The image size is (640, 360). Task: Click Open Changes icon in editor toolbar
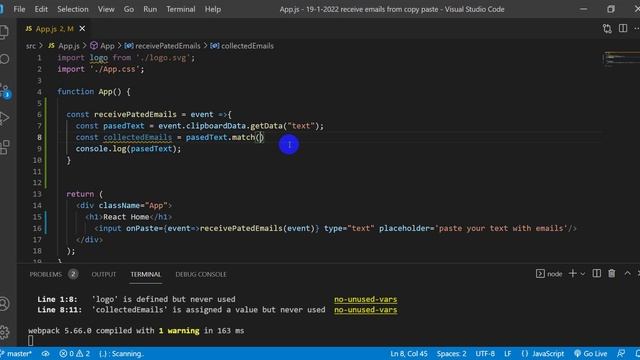(x=607, y=29)
